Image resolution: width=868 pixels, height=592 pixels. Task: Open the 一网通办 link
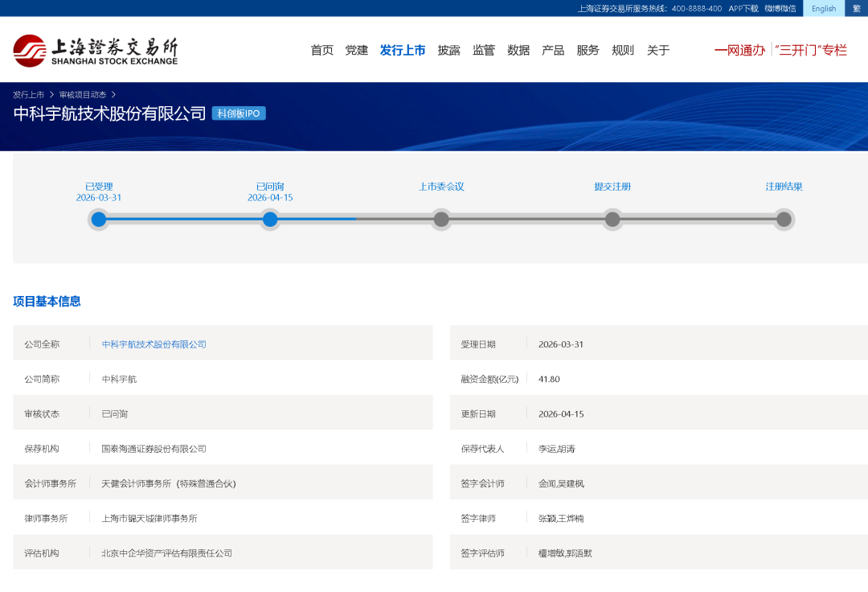739,50
